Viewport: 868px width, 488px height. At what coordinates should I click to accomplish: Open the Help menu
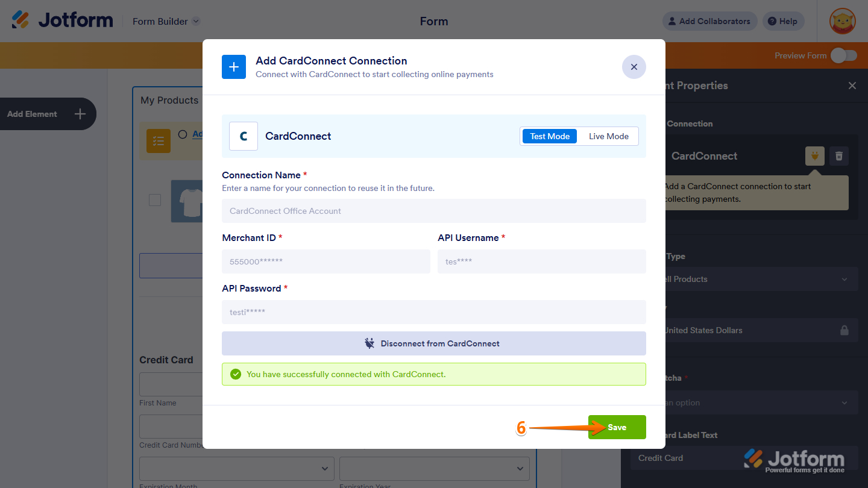pos(783,21)
